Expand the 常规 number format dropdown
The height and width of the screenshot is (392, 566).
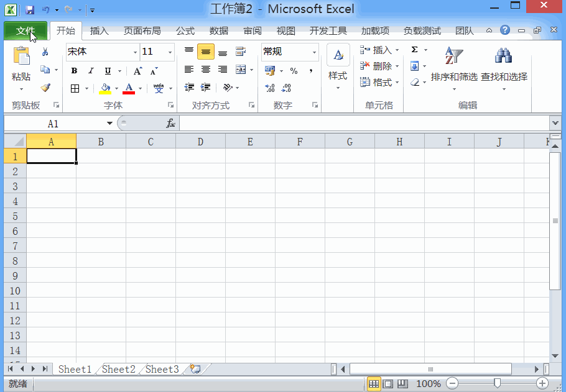pyautogui.click(x=314, y=52)
